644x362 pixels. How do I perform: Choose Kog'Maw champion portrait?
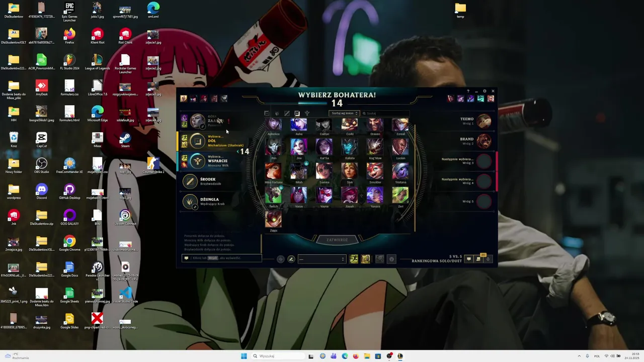coord(375,147)
